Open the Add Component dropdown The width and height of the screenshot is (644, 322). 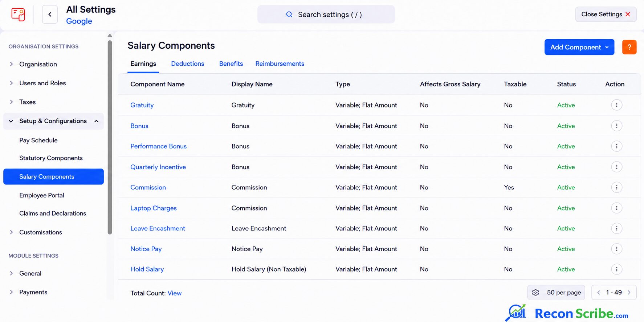pyautogui.click(x=579, y=47)
